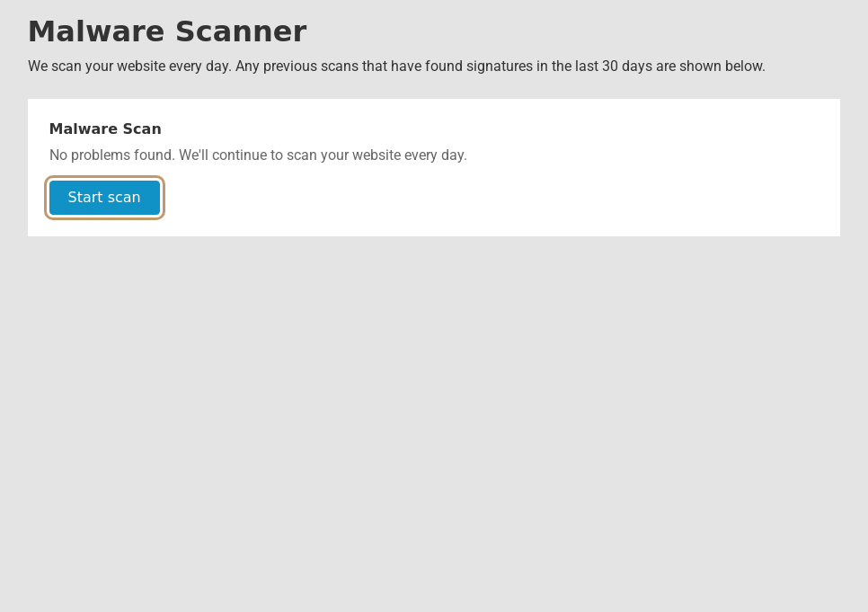Click the 'No problems found' status message
Screen dimensions: 868x612
(x=258, y=155)
